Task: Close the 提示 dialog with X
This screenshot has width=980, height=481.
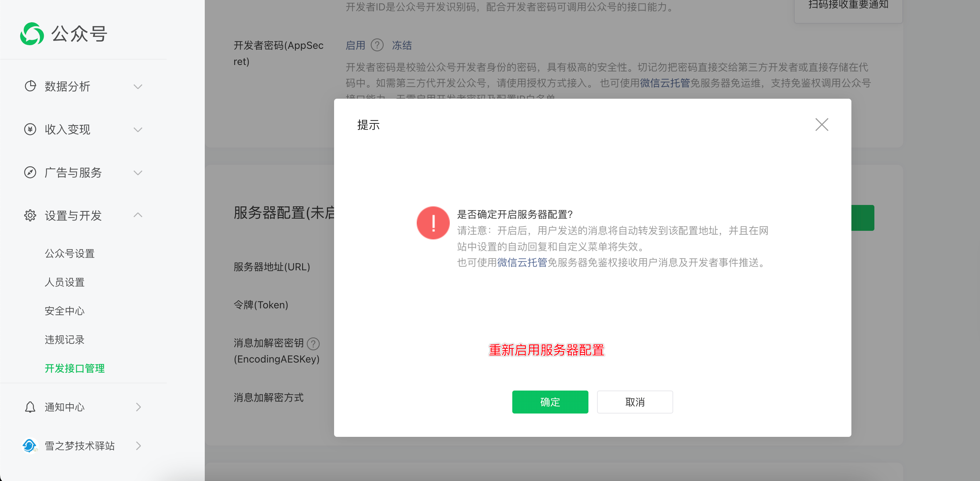Action: click(x=822, y=125)
